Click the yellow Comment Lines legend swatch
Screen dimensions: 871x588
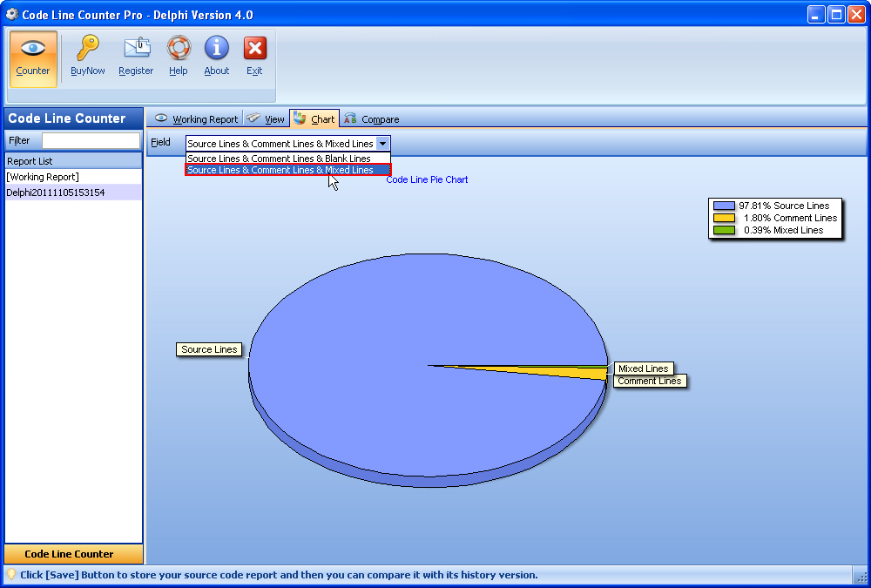pyautogui.click(x=724, y=218)
